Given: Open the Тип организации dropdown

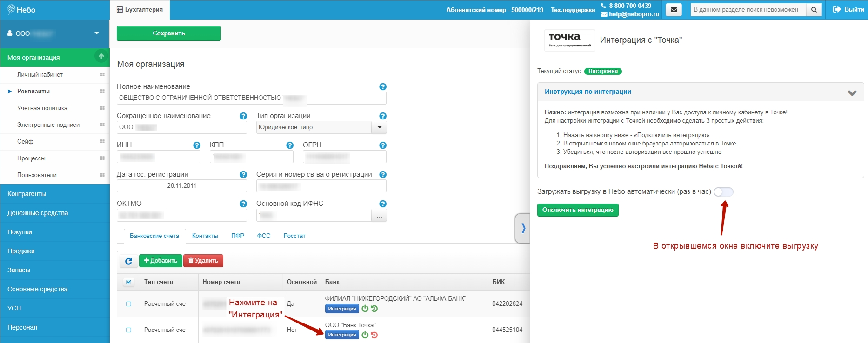Looking at the screenshot, I should click(x=379, y=127).
